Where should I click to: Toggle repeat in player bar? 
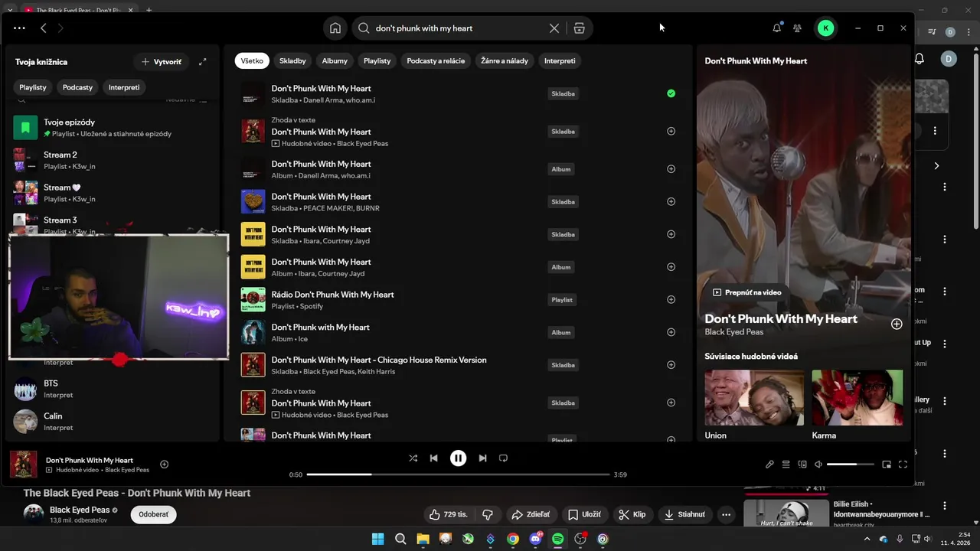pos(503,458)
